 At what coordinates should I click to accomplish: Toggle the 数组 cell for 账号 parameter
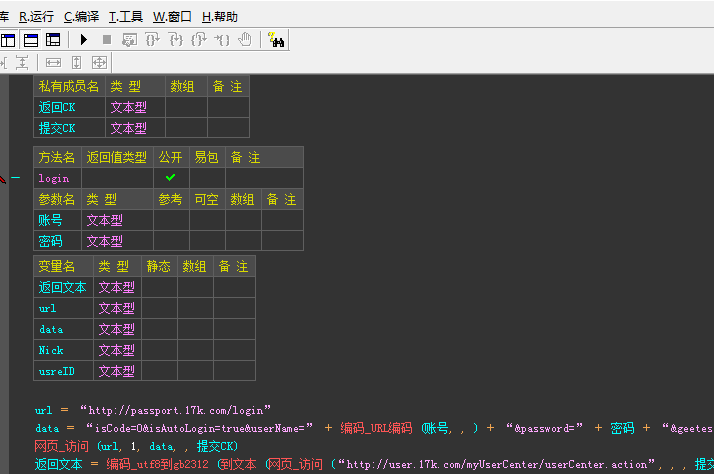(x=243, y=220)
